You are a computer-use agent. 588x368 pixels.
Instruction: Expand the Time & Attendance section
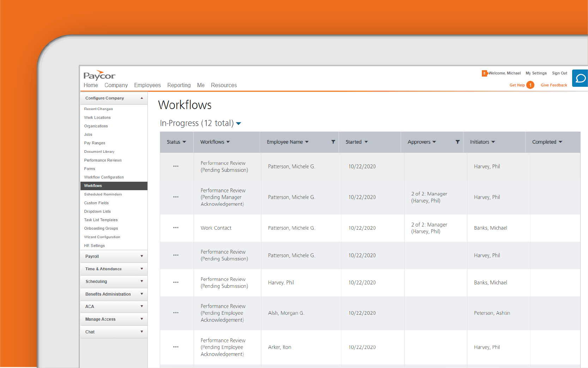click(x=114, y=269)
